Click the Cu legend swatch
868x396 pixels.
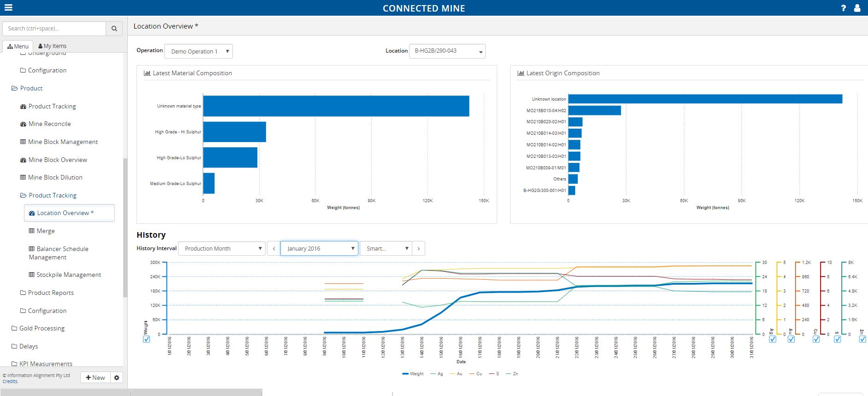click(x=472, y=374)
